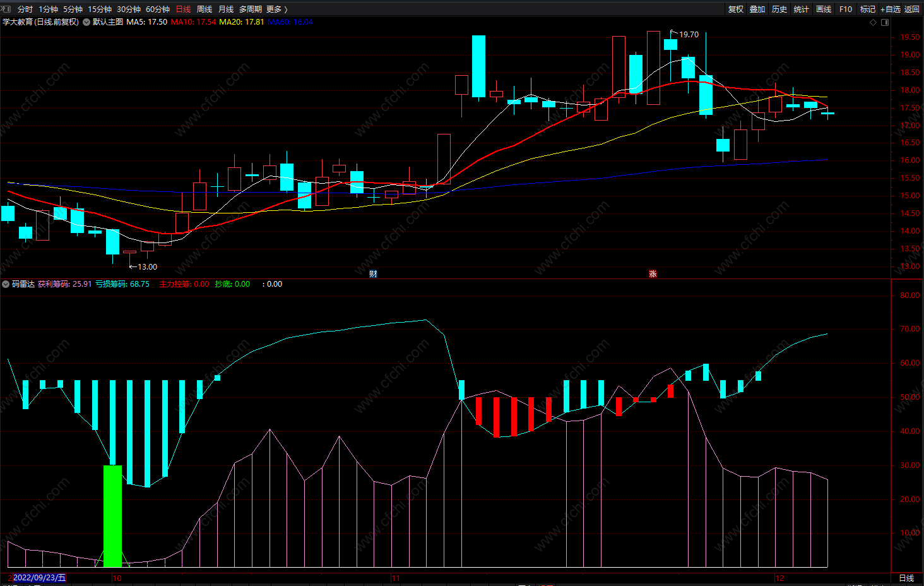Click the 19.70 high price marker

point(689,35)
